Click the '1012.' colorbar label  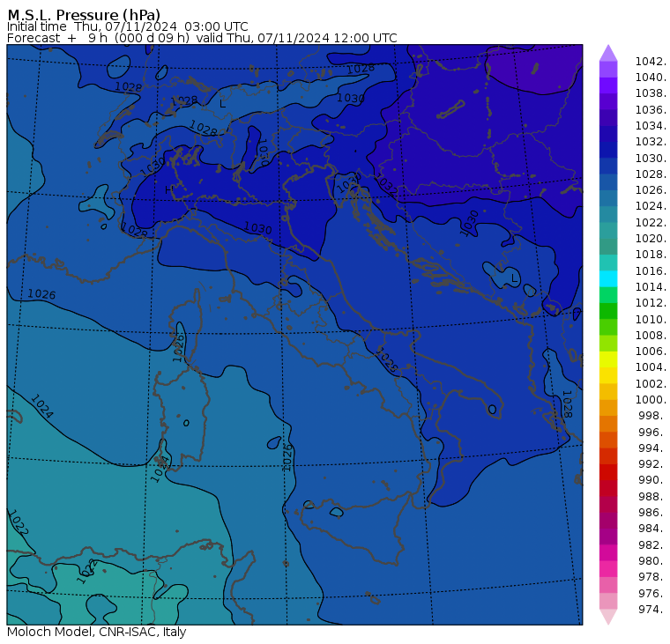[651, 302]
